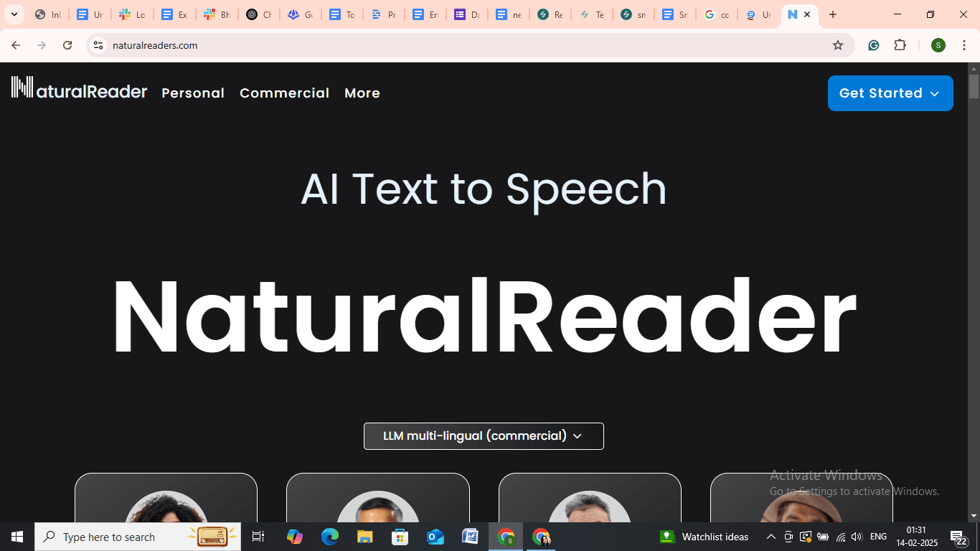Open the volume control in system tray
Screen dimensions: 980x551
pos(857,537)
